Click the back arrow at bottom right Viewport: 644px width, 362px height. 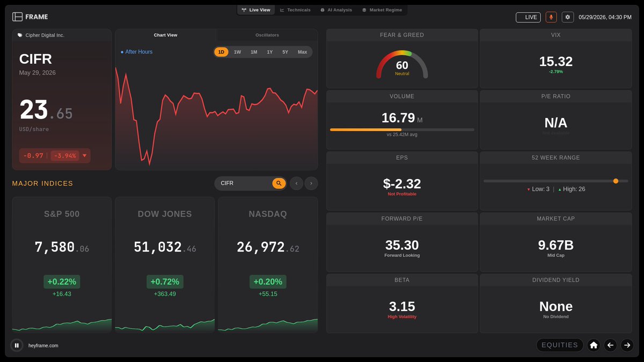click(610, 345)
